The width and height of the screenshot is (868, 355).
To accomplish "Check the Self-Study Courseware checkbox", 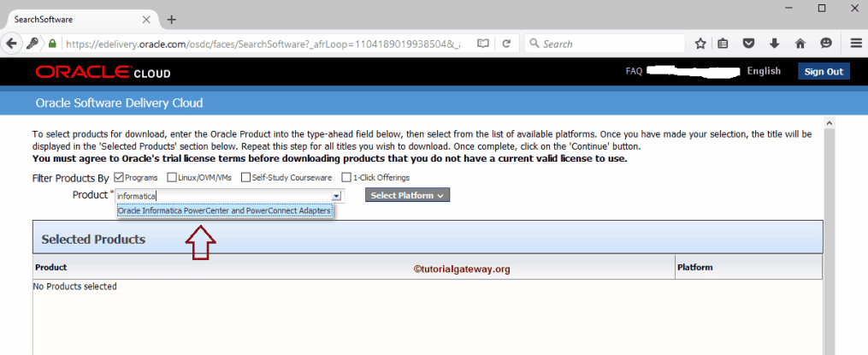I will [245, 178].
